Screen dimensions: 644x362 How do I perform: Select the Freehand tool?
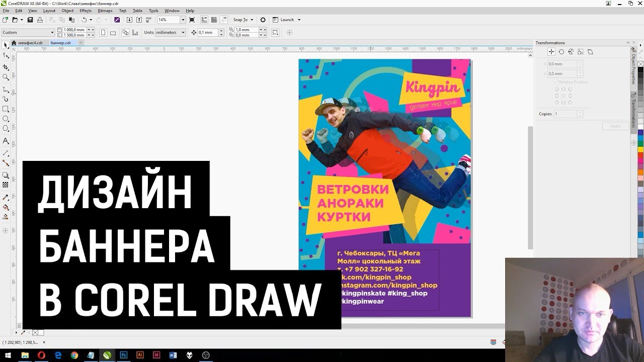pos(6,89)
